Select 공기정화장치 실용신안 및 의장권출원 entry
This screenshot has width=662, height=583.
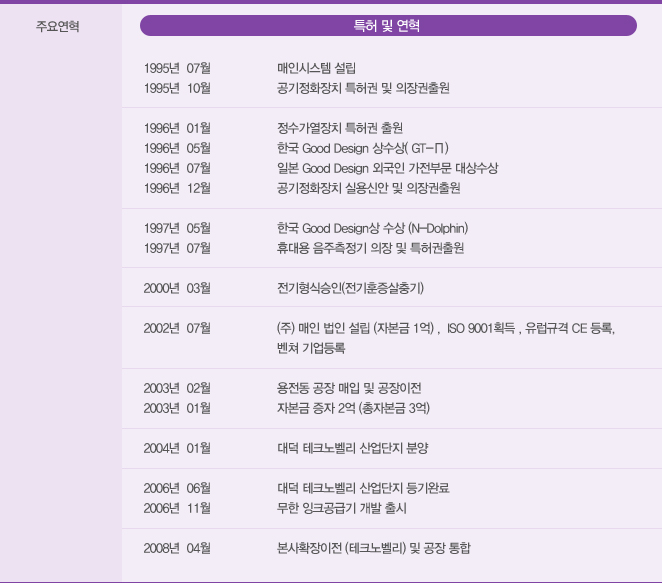click(x=368, y=188)
